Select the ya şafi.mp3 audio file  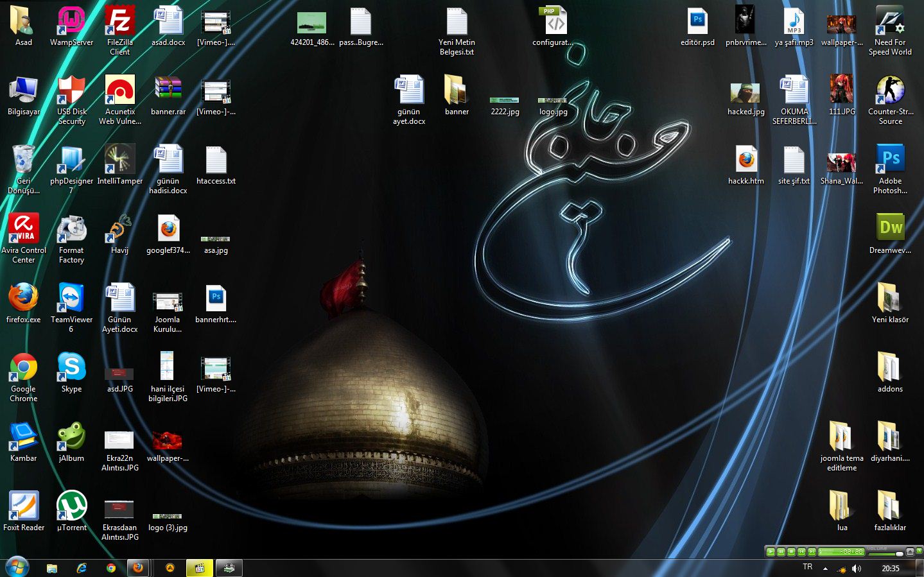click(x=794, y=26)
